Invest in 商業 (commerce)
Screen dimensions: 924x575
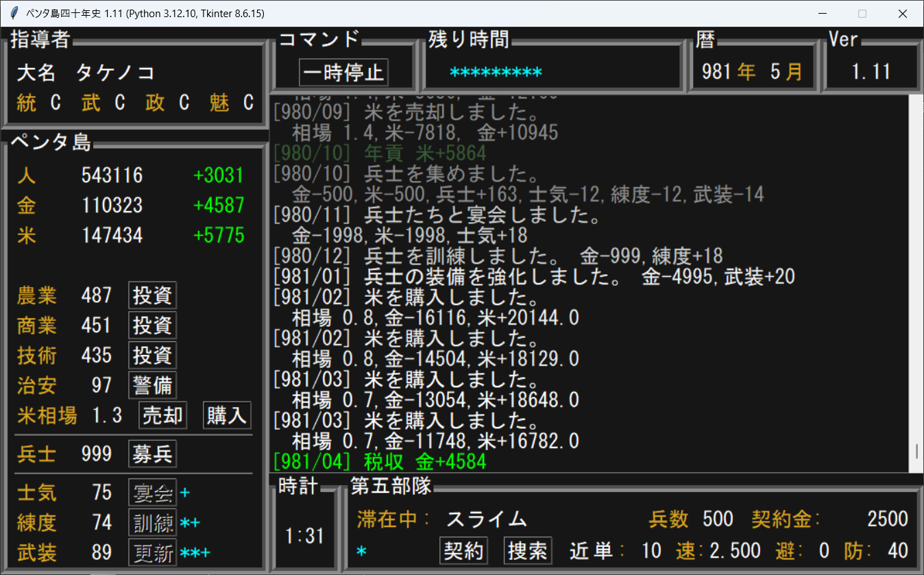point(152,326)
